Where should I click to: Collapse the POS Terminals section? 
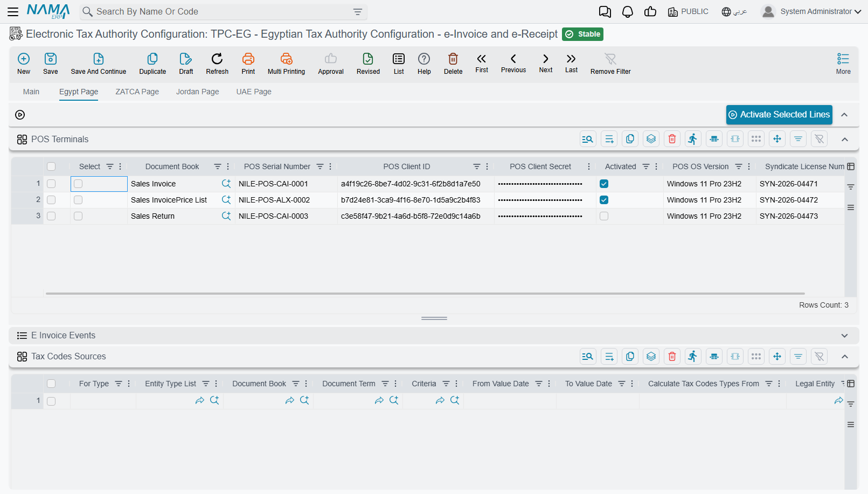click(845, 140)
